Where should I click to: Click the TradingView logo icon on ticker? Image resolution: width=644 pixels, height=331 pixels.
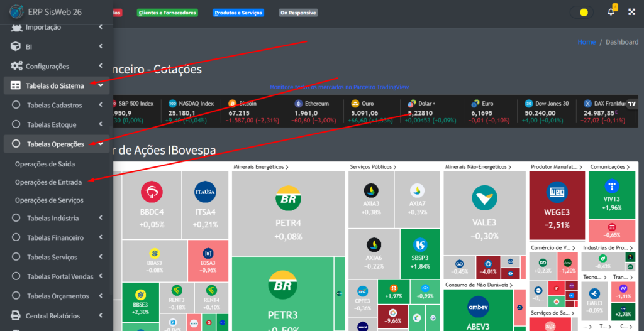click(x=633, y=104)
